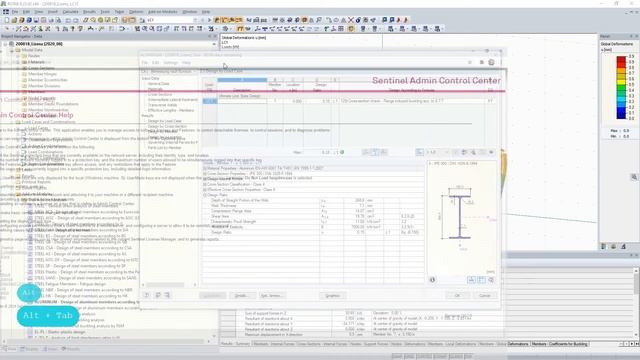This screenshot has width=640, height=360.
Task: Click the Open folder icon in main toolbar
Action: (14, 20)
